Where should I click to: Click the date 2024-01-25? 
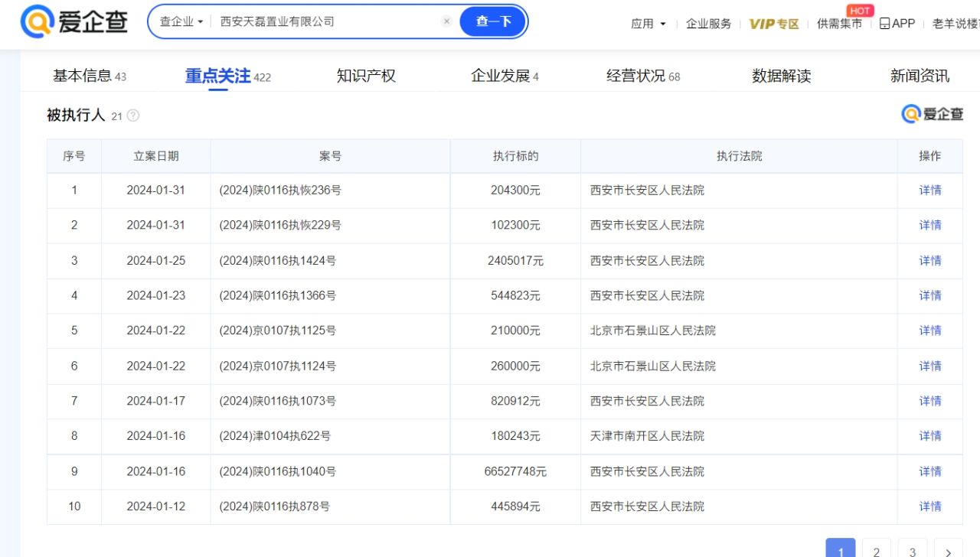tap(156, 261)
